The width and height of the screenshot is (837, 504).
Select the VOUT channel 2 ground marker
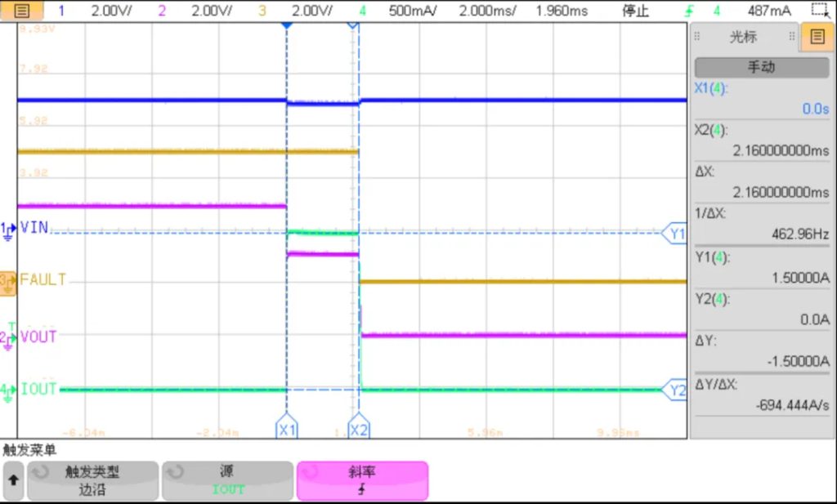click(8, 337)
